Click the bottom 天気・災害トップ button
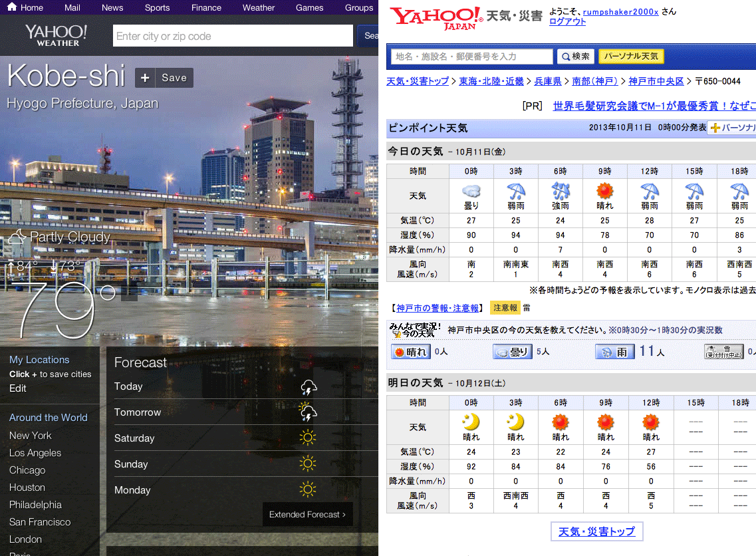 click(x=597, y=531)
